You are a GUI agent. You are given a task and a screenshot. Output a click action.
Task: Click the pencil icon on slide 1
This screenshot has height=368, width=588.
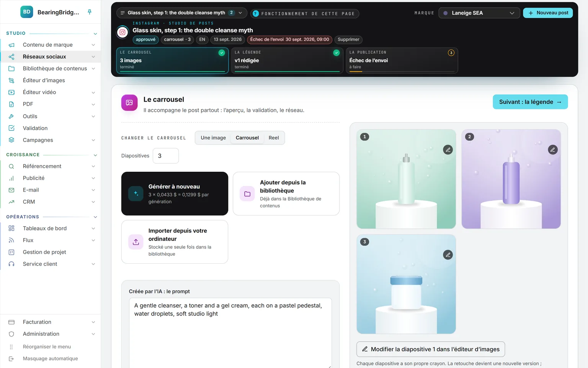pos(448,149)
